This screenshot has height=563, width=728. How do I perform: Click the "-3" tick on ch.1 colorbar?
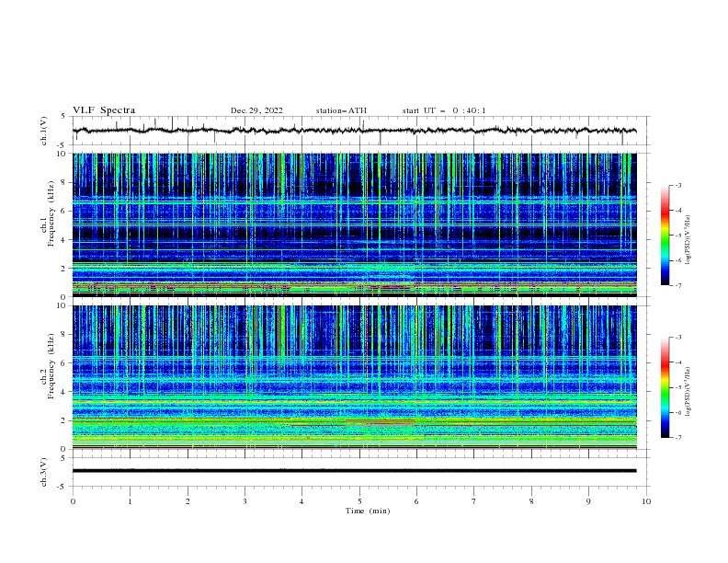pyautogui.click(x=678, y=185)
